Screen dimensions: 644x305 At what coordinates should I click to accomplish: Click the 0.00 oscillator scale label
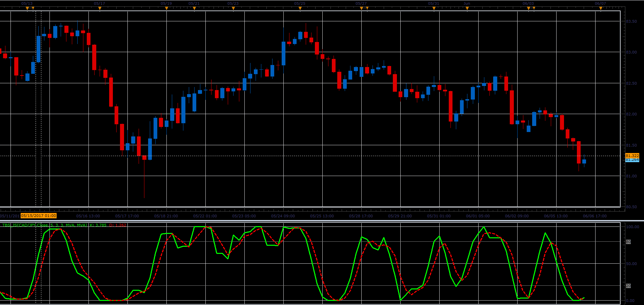(630, 301)
